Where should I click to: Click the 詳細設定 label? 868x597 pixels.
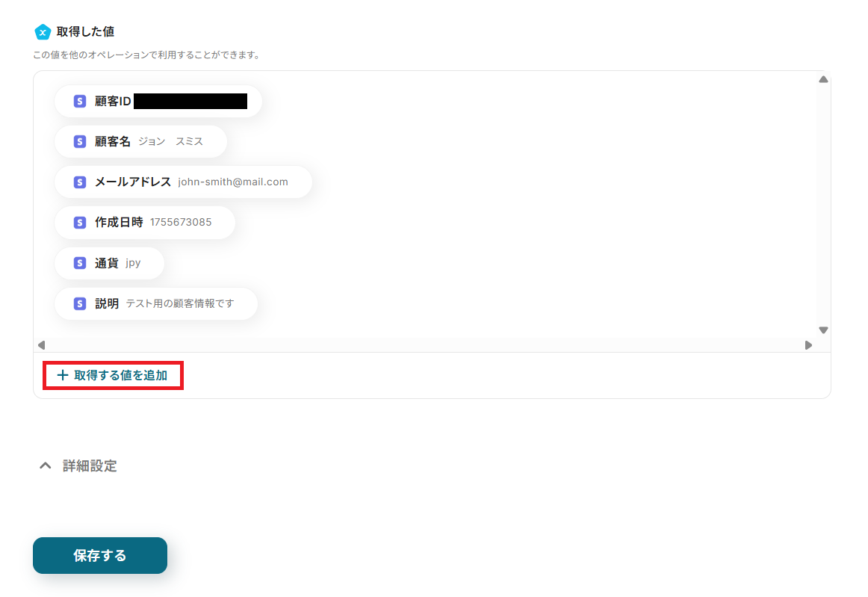90,465
